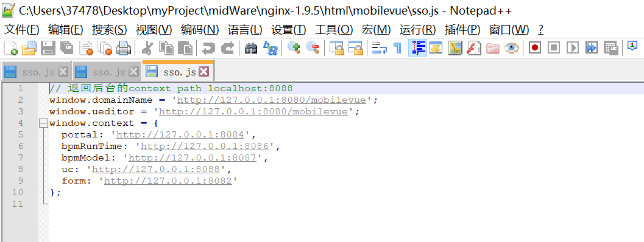The width and height of the screenshot is (644, 242).
Task: Close the active sso.js tab
Action: point(203,72)
